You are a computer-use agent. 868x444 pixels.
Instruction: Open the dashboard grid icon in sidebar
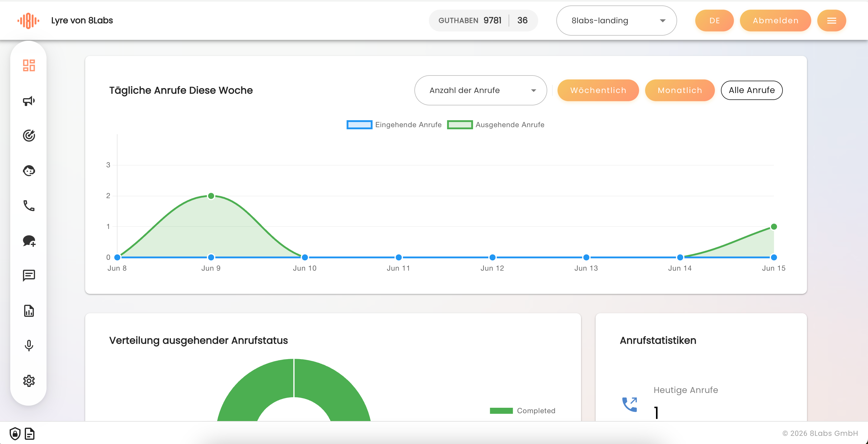pos(29,65)
